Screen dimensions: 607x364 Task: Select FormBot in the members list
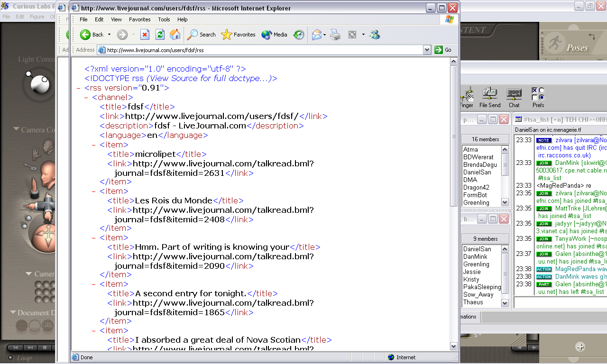pos(475,195)
